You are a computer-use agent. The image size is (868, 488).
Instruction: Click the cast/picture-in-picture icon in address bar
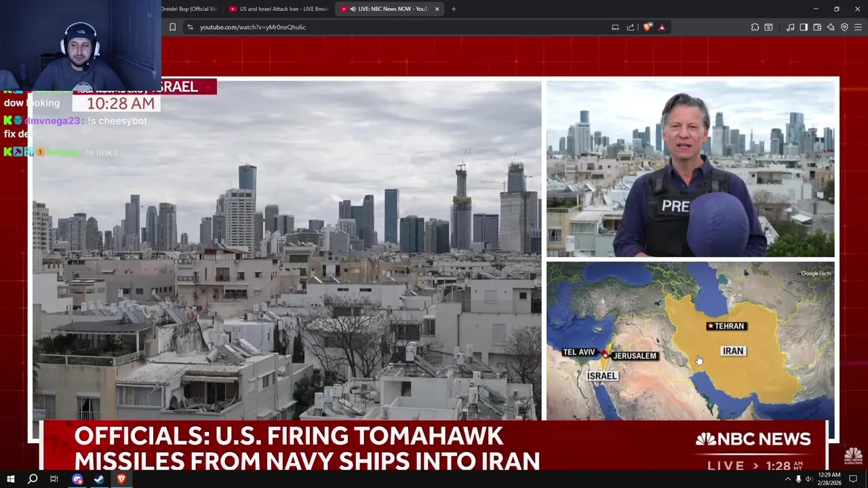click(x=615, y=27)
